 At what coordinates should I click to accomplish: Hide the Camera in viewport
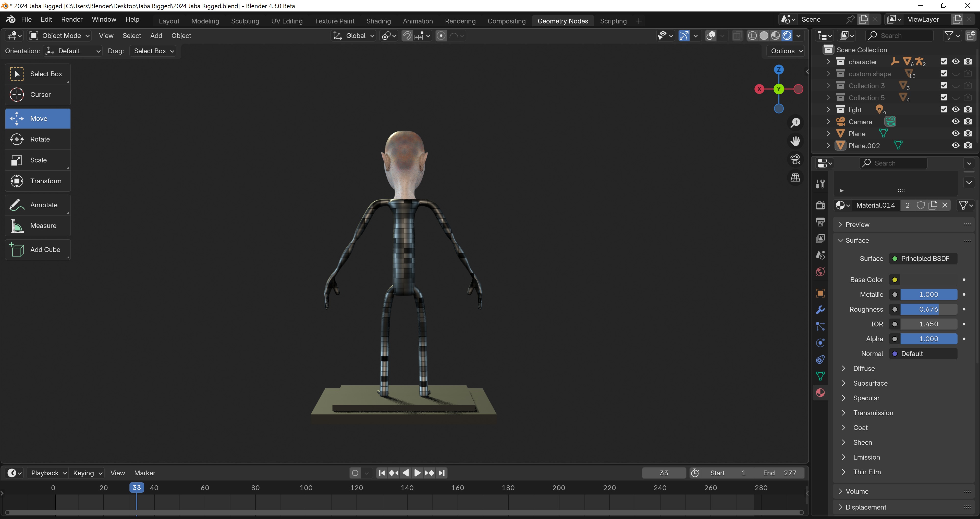click(x=956, y=122)
